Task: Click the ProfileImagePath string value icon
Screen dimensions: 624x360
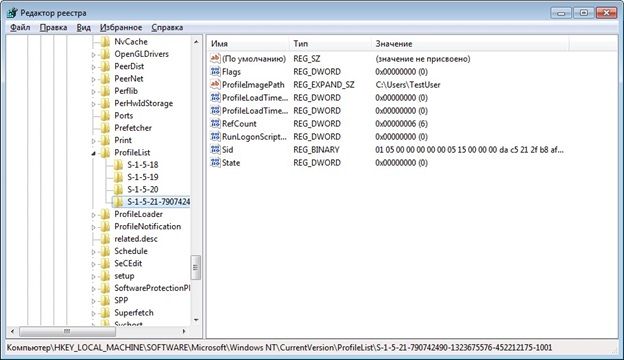Action: 215,84
